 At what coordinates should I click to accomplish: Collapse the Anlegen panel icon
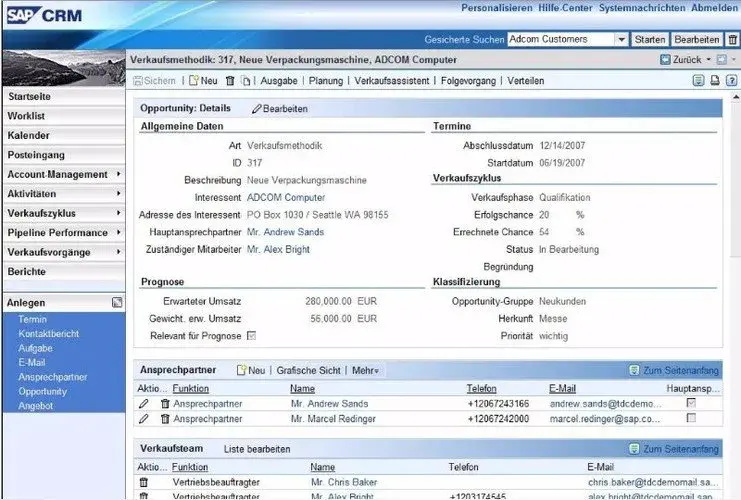point(116,302)
